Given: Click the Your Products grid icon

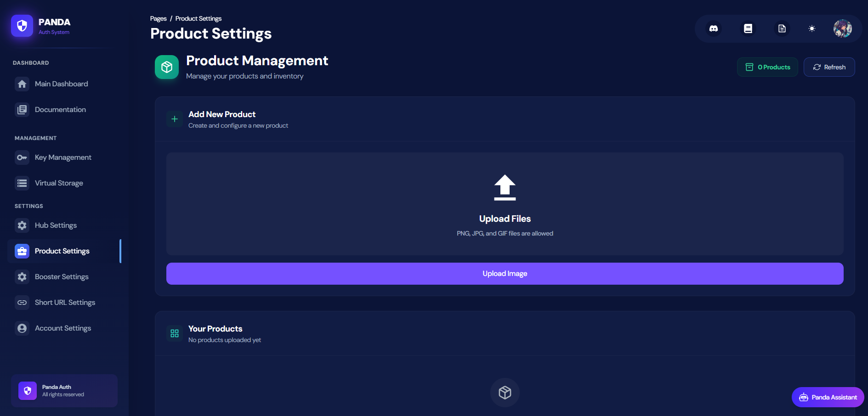Looking at the screenshot, I should 175,333.
